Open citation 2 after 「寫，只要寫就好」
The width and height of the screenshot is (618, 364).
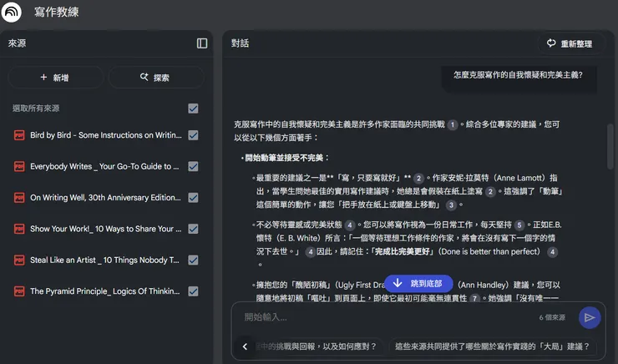tap(418, 179)
